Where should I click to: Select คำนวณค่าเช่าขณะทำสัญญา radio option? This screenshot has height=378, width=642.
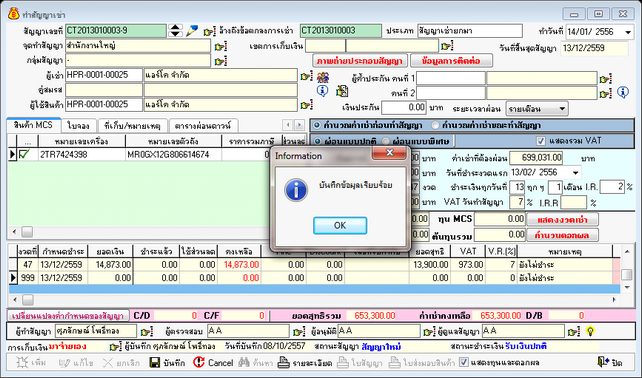[435, 125]
